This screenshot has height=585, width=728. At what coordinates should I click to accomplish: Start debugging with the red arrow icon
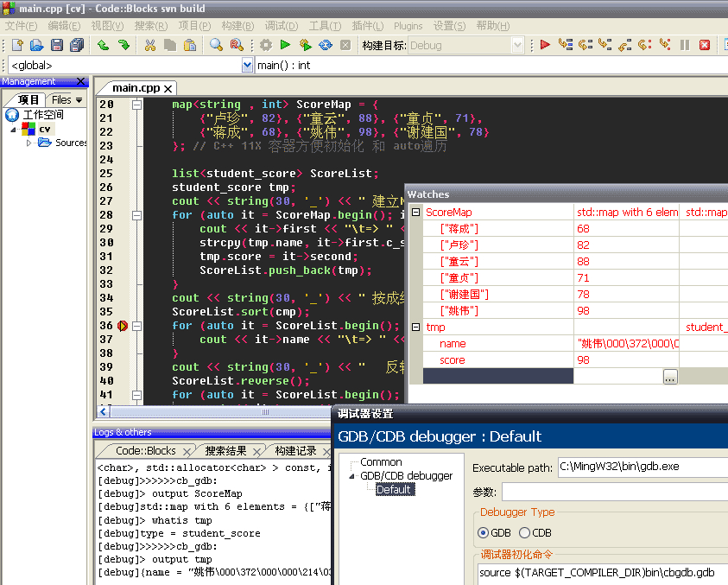(x=545, y=45)
